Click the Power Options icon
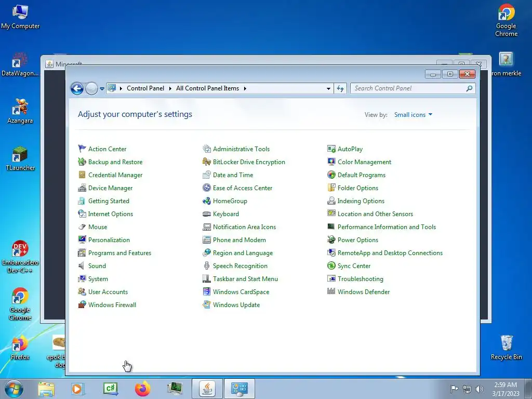The image size is (532, 399). [x=331, y=240]
